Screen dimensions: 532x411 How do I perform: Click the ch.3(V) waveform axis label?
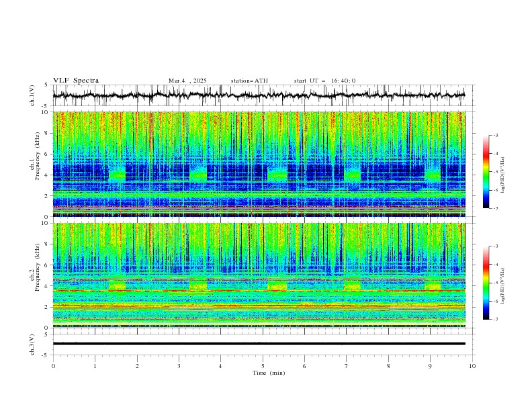(32, 345)
